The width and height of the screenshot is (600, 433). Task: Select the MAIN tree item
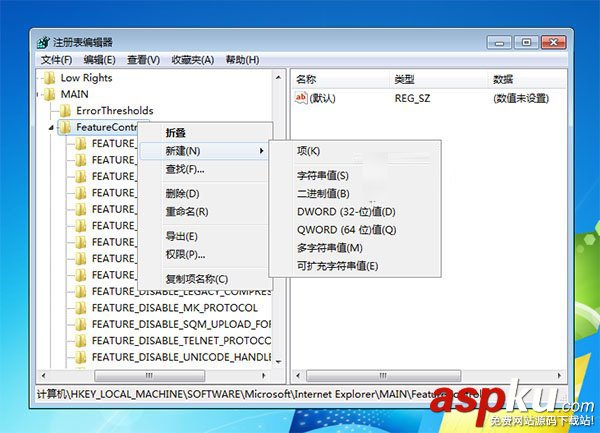tap(75, 94)
